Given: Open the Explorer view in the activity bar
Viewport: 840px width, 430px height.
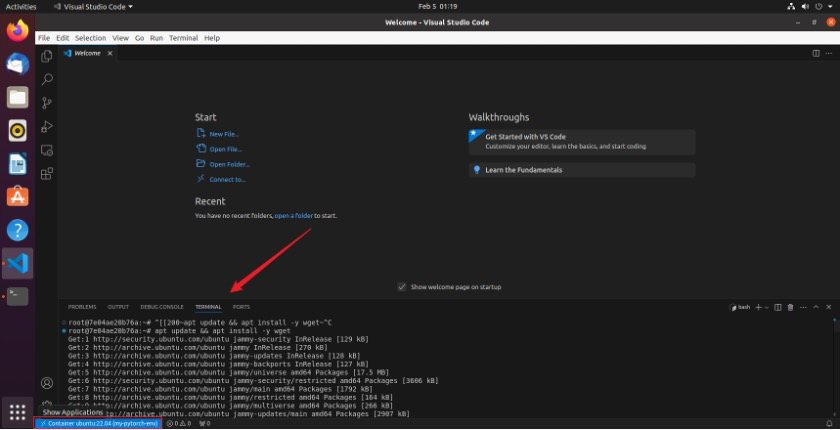Looking at the screenshot, I should point(47,56).
